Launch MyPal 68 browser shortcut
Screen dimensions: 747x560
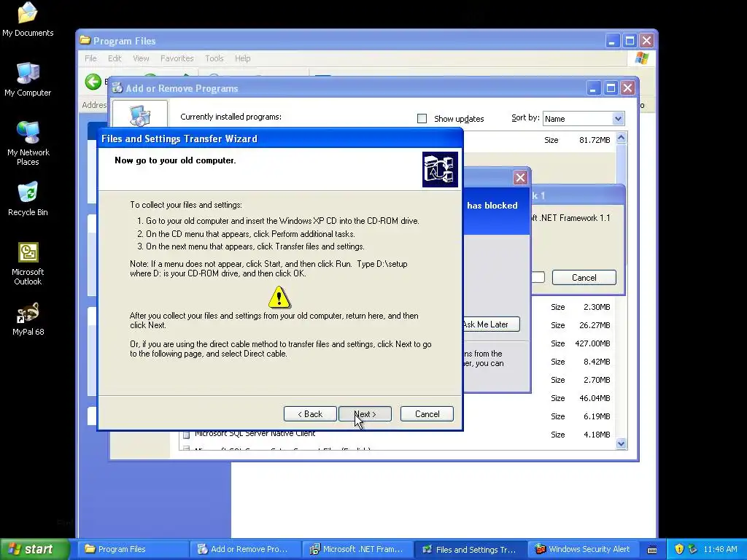click(28, 319)
